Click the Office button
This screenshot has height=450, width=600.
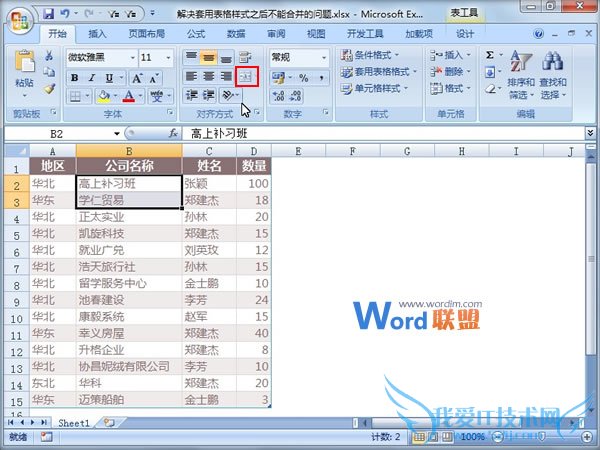pyautogui.click(x=20, y=22)
